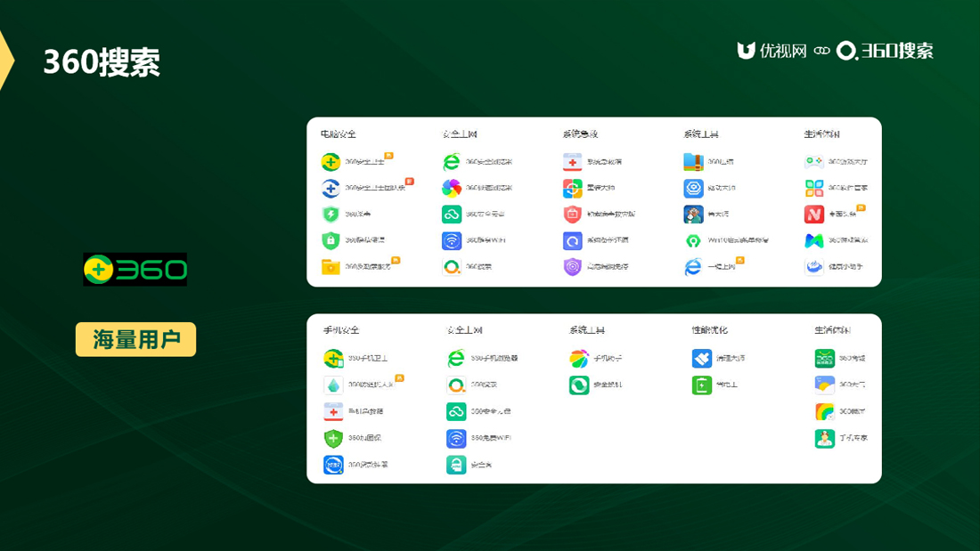Click the 优视网 logo in header

point(772,51)
